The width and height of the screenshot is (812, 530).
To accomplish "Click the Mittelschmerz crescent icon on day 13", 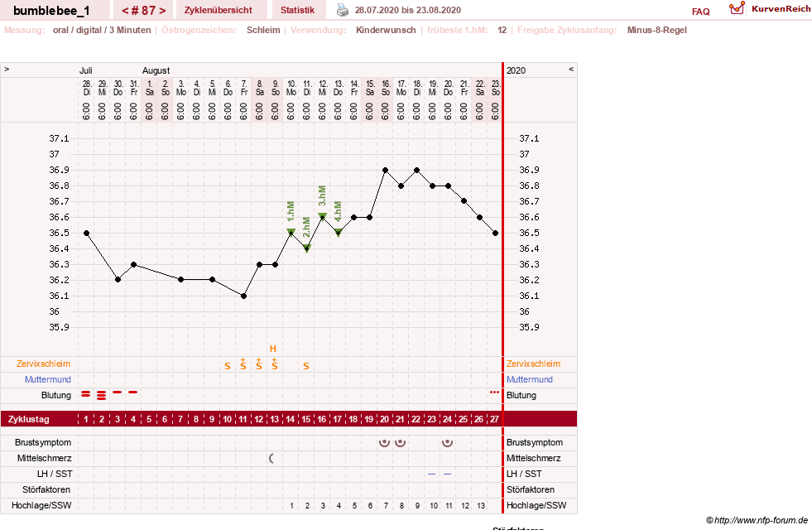I will coord(271,458).
